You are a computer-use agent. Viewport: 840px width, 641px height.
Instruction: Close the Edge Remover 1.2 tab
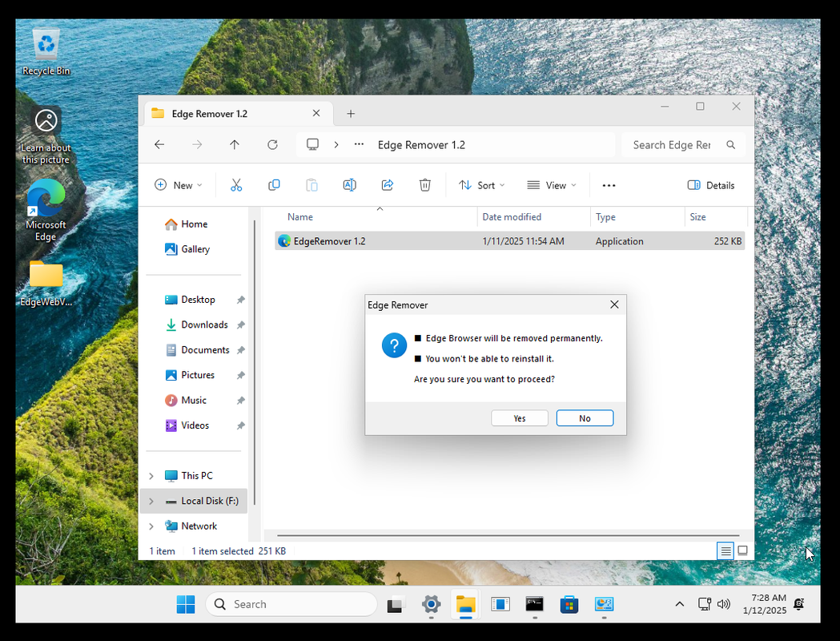pyautogui.click(x=316, y=113)
